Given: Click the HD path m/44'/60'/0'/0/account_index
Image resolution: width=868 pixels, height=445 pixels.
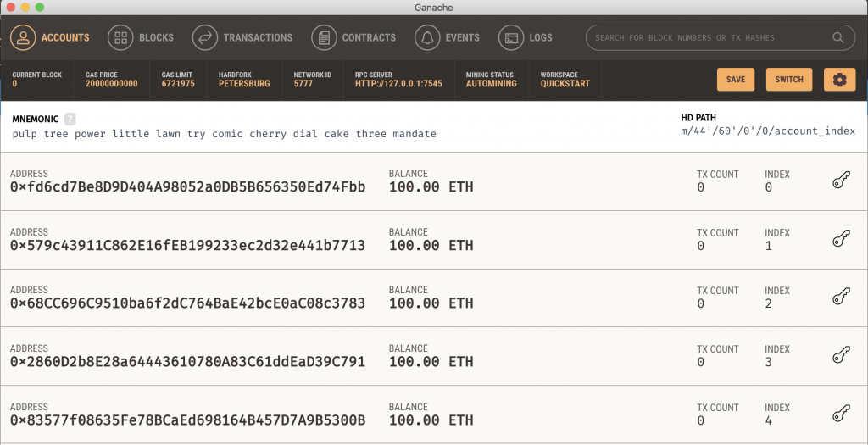Looking at the screenshot, I should coord(768,131).
